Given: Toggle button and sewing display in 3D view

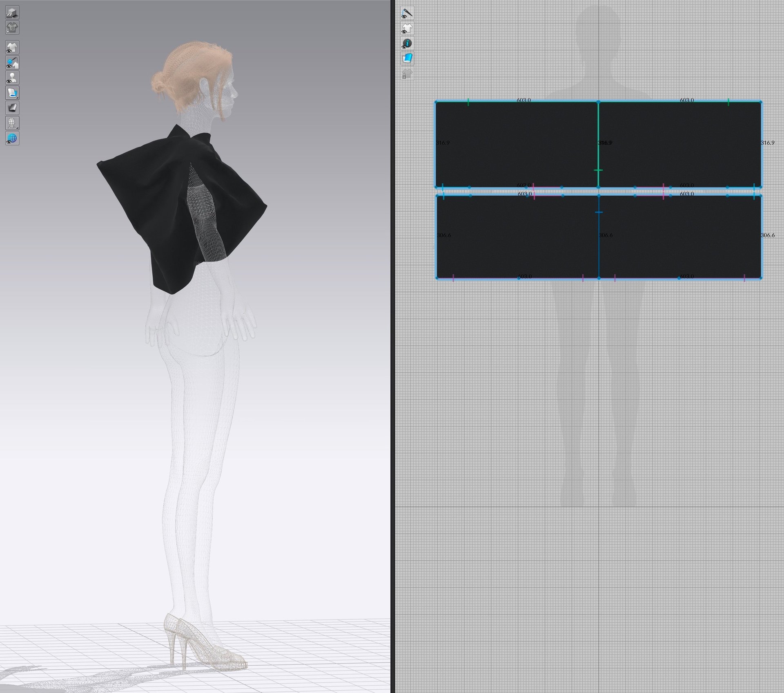Looking at the screenshot, I should pos(12,63).
